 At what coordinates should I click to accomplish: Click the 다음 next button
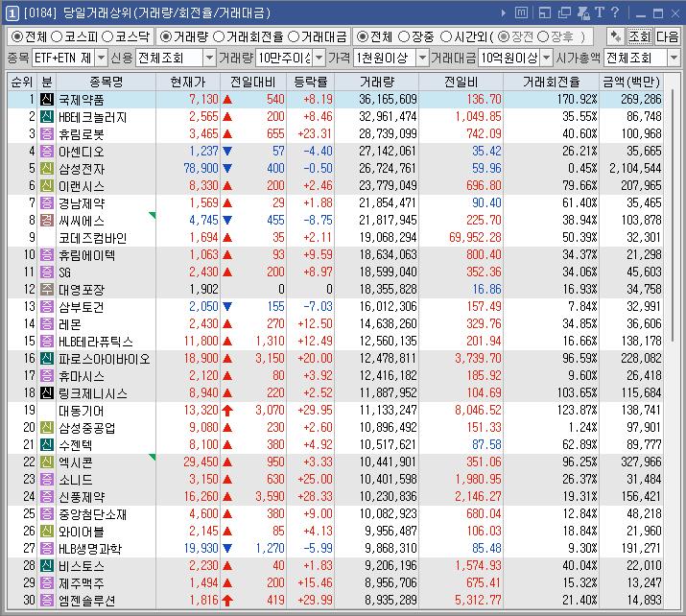[x=666, y=36]
